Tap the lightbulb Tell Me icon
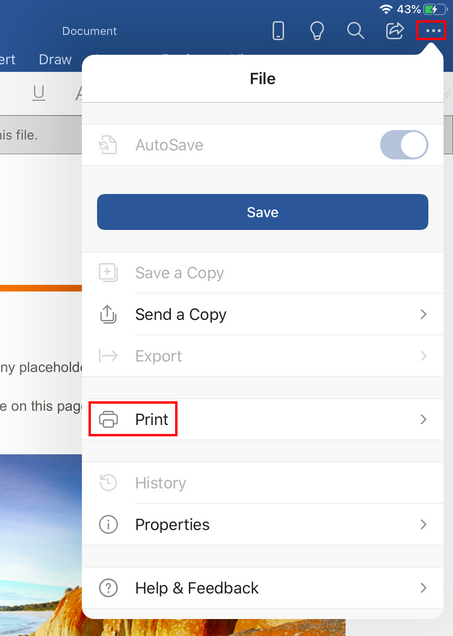The width and height of the screenshot is (453, 636). pos(317,31)
